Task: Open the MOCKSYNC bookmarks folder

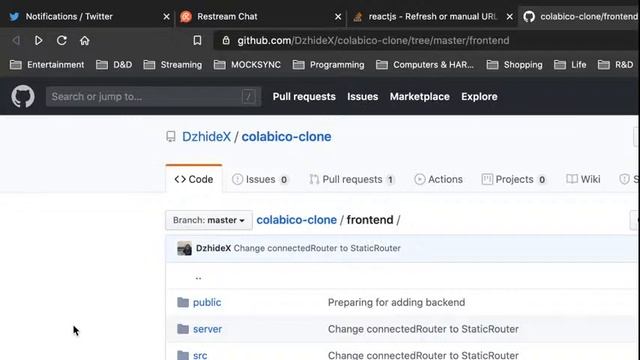Action: (x=247, y=64)
